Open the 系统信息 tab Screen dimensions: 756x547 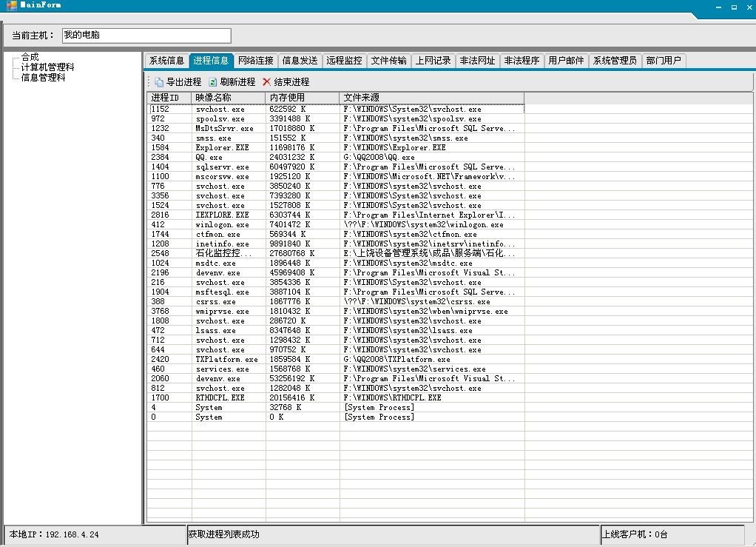tap(166, 61)
